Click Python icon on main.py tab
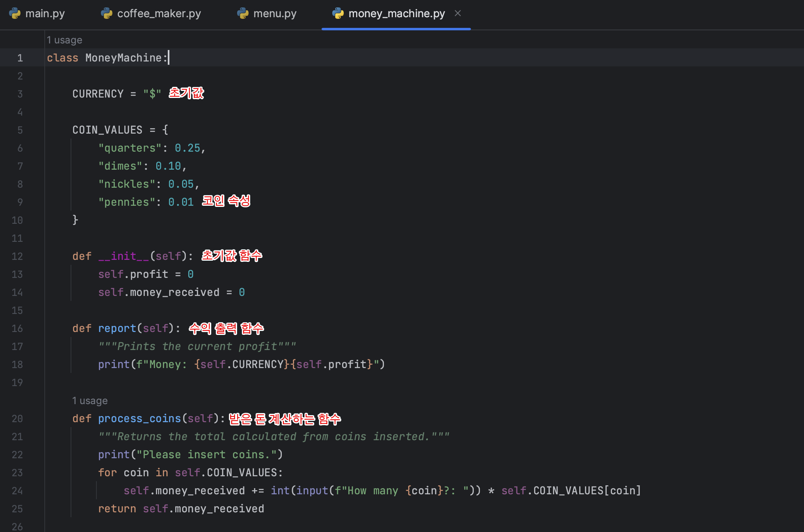The image size is (804, 532). pos(15,14)
